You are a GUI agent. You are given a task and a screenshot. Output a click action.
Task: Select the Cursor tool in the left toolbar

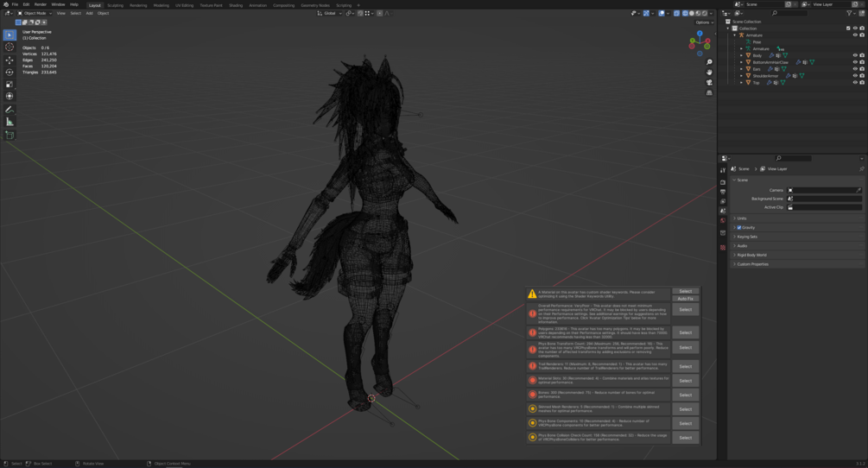tap(10, 47)
